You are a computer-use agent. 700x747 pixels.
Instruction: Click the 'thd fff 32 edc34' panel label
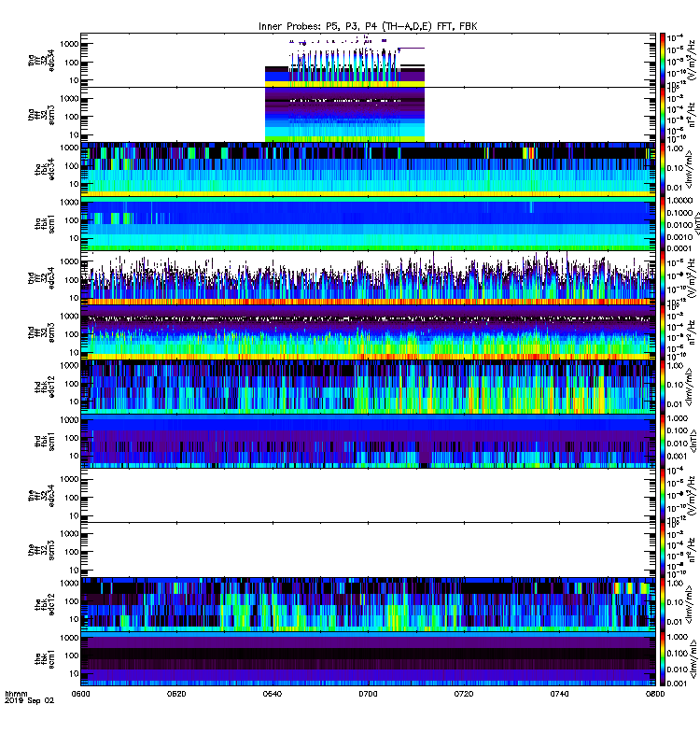click(41, 278)
